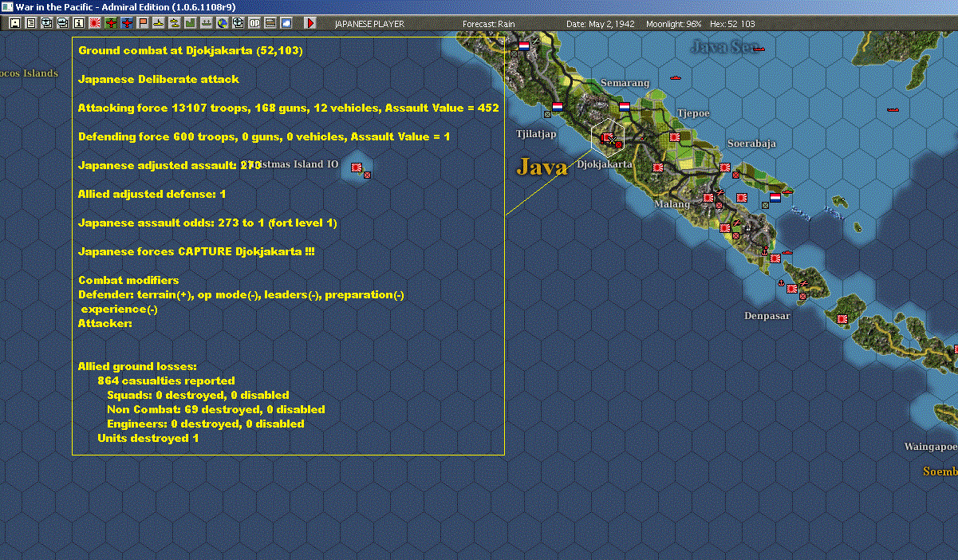The height and width of the screenshot is (560, 958).
Task: Click '864 casualties reported' line
Action: click(x=166, y=381)
